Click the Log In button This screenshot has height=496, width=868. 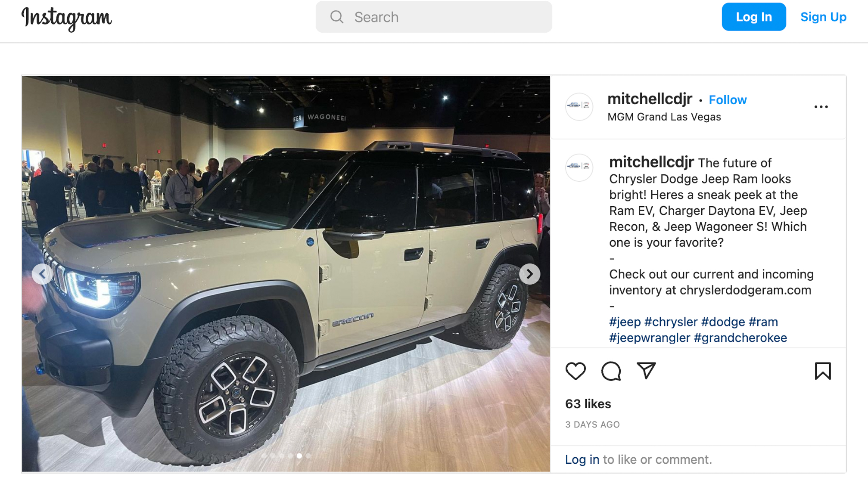(x=754, y=17)
